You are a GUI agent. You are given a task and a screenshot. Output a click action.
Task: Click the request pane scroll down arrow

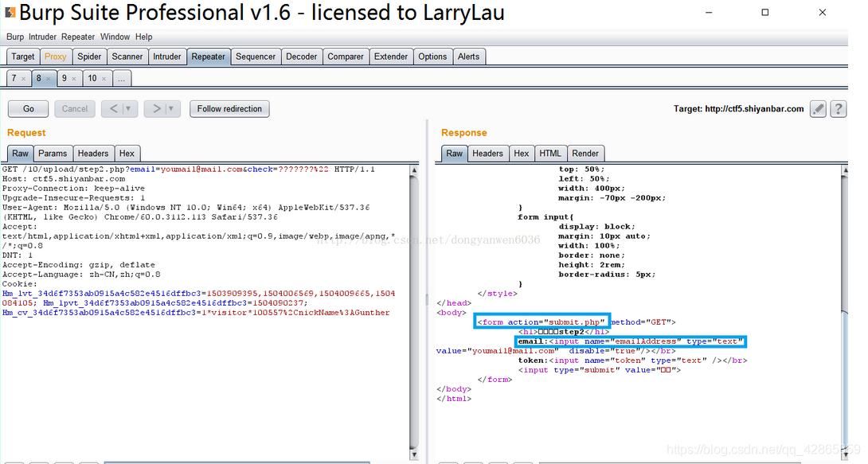tap(414, 454)
